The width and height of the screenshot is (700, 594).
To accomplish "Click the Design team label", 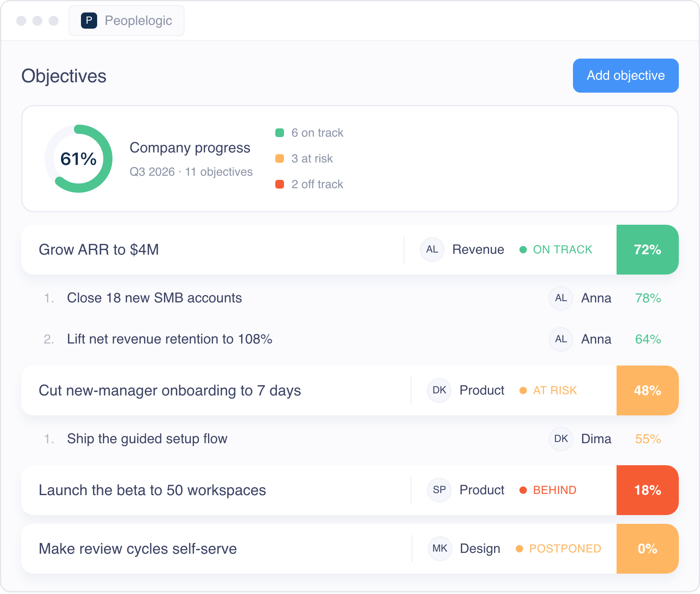I will [480, 549].
